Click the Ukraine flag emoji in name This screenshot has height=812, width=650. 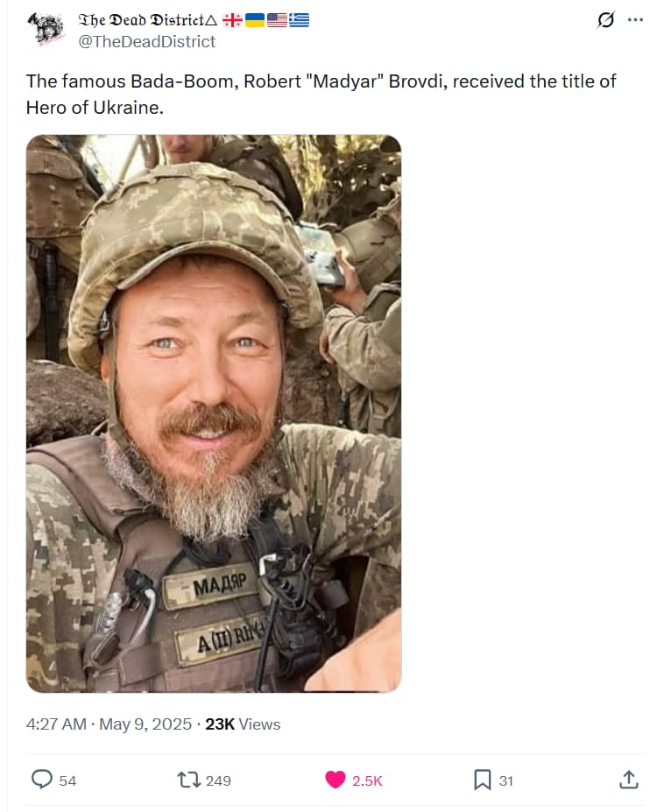pyautogui.click(x=254, y=20)
